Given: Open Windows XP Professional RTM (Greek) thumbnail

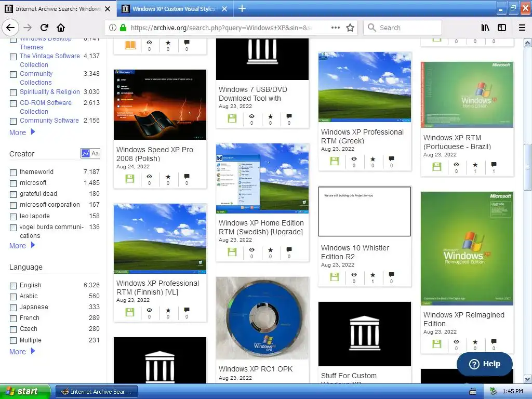Looking at the screenshot, I should [365, 87].
